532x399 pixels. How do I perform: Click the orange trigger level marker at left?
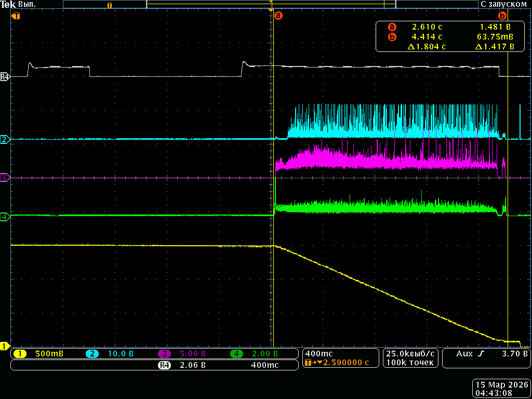(16, 16)
